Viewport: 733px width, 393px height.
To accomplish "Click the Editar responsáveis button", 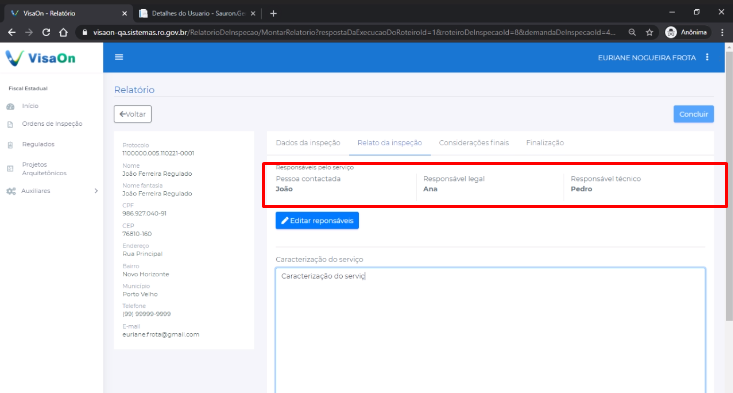I will point(317,221).
